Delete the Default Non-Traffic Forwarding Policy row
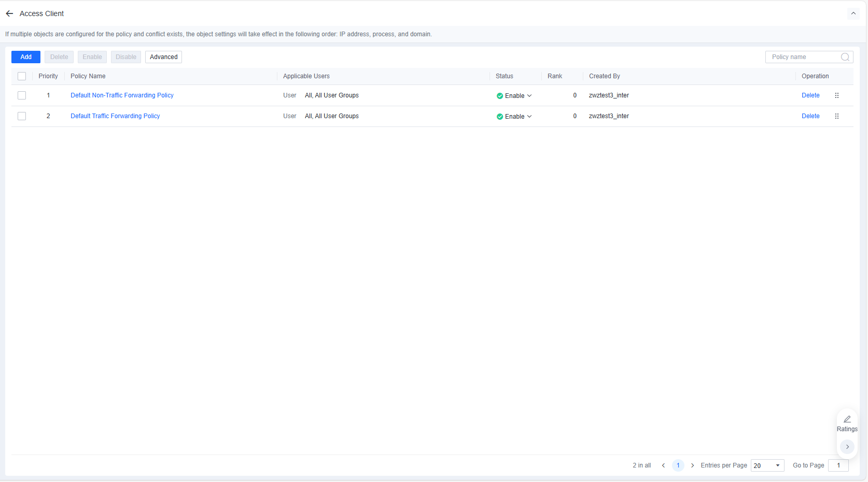 (x=810, y=95)
